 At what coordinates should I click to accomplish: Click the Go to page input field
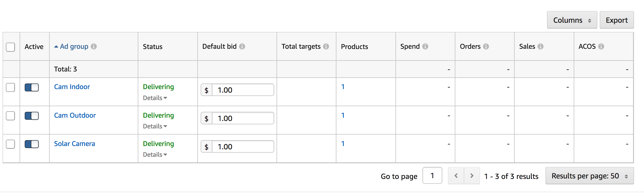[432, 176]
